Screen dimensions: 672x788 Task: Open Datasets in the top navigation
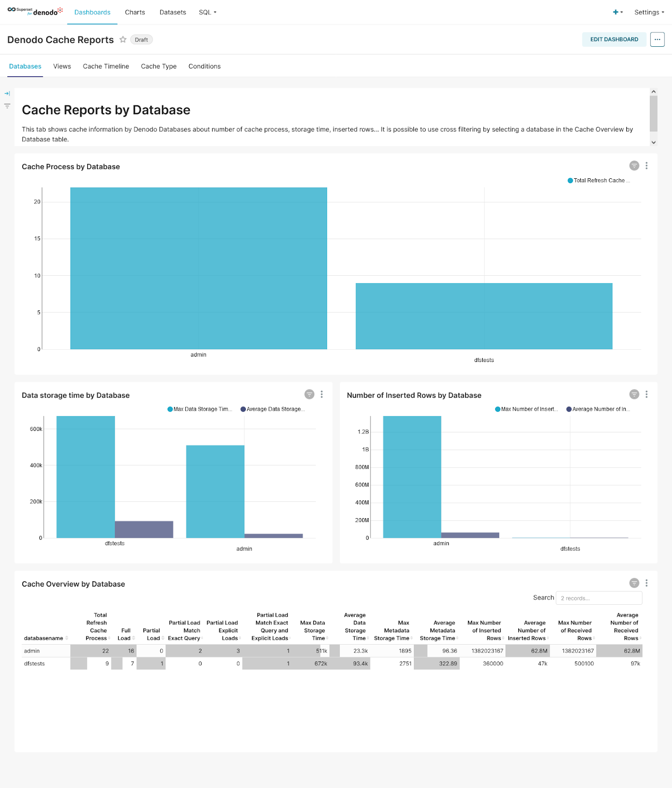coord(173,12)
